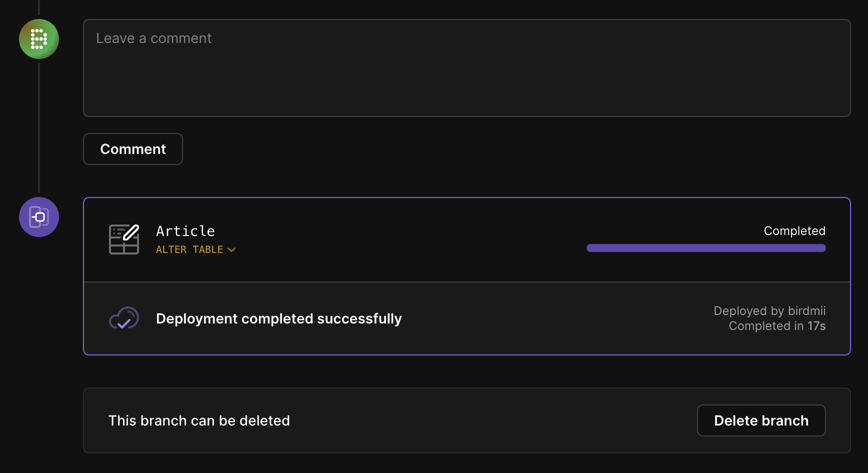Screen dimensions: 868x473
Task: Select the Article table name
Action: point(185,231)
